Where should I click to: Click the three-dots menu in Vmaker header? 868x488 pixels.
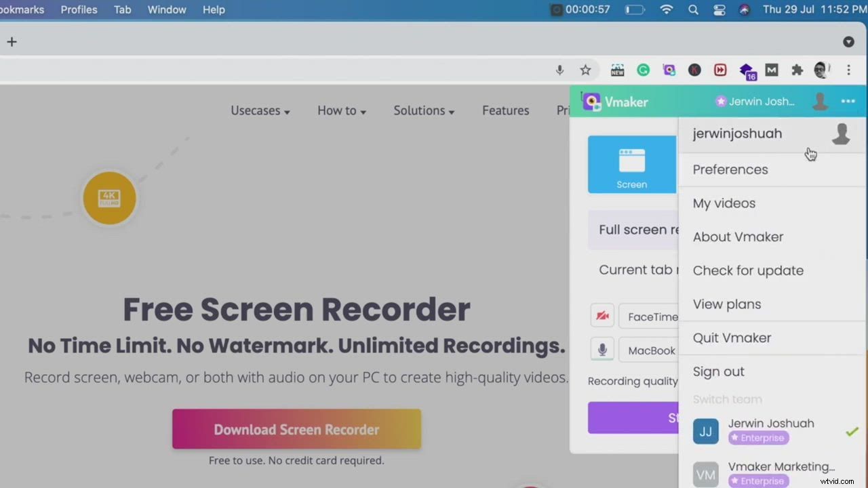[x=848, y=102]
